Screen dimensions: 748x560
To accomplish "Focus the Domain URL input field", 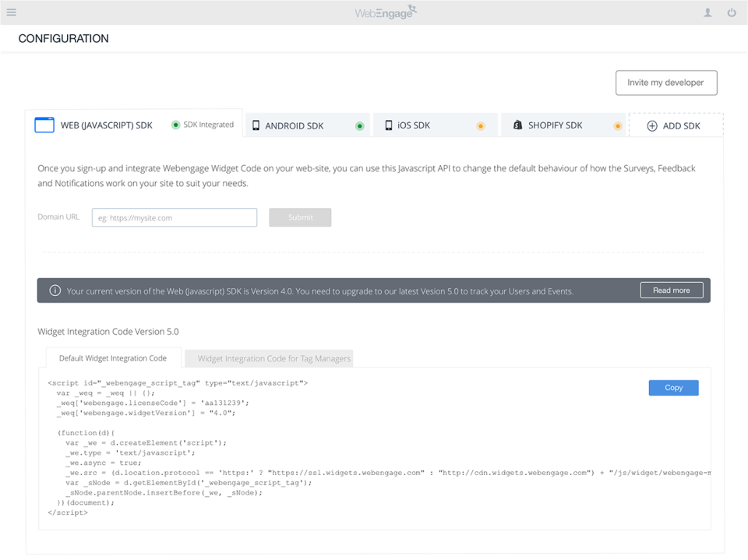I will pos(175,217).
